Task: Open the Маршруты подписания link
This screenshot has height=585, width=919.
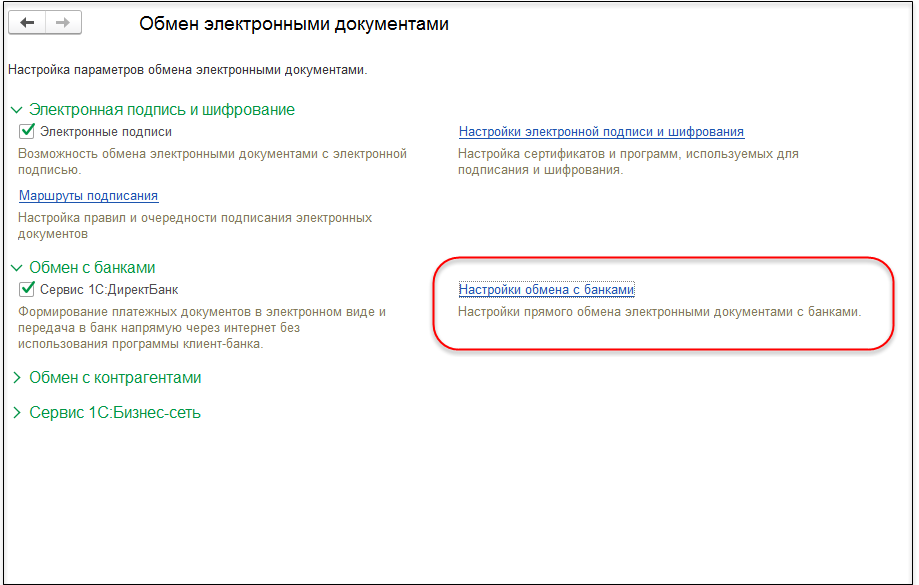Action: [88, 196]
